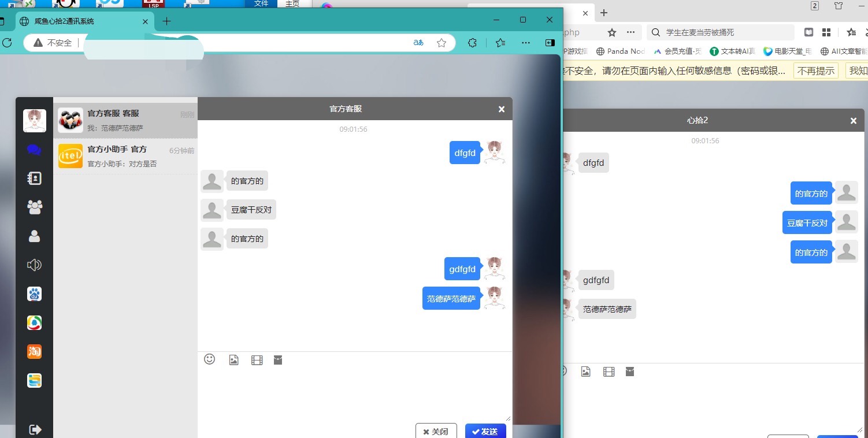The image size is (868, 438).
Task: Open the favorites star-list icon in background browser
Action: click(851, 32)
